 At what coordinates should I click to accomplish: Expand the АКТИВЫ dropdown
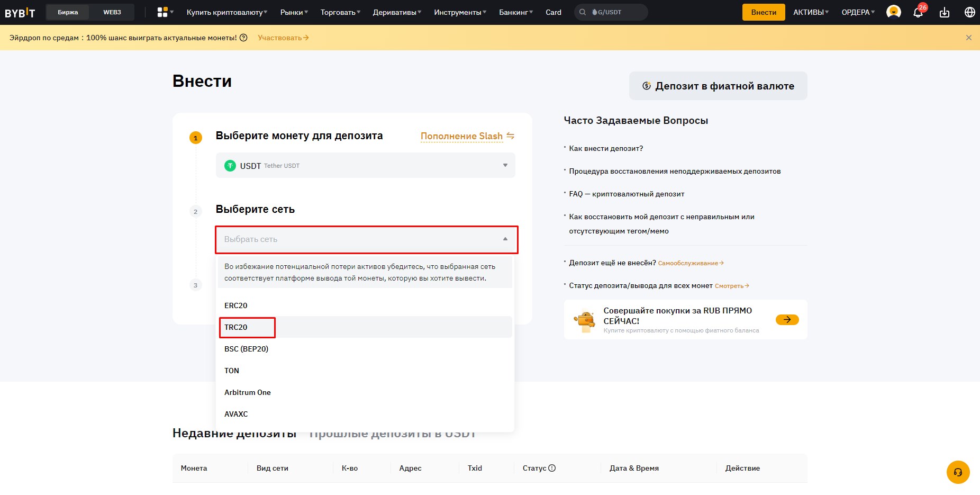[811, 12]
